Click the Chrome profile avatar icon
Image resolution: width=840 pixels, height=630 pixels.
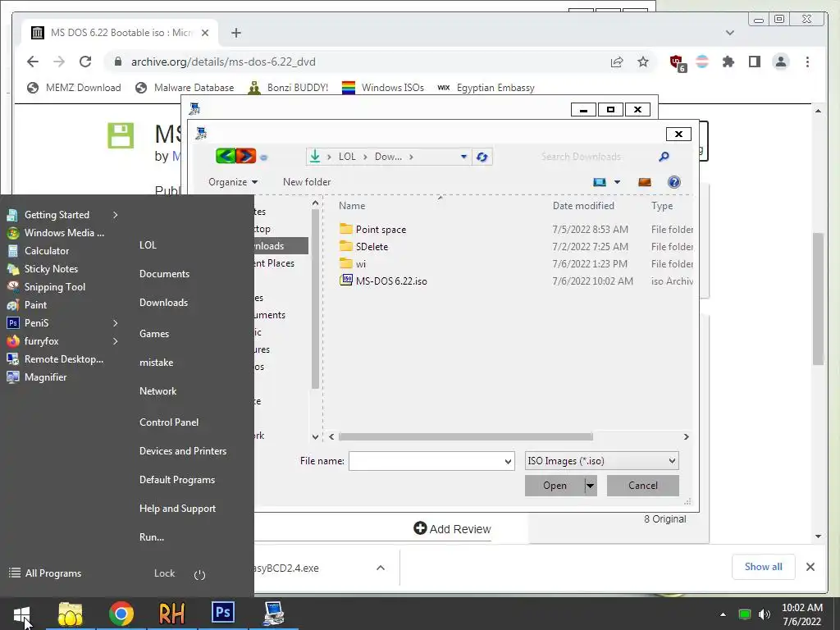click(x=781, y=62)
